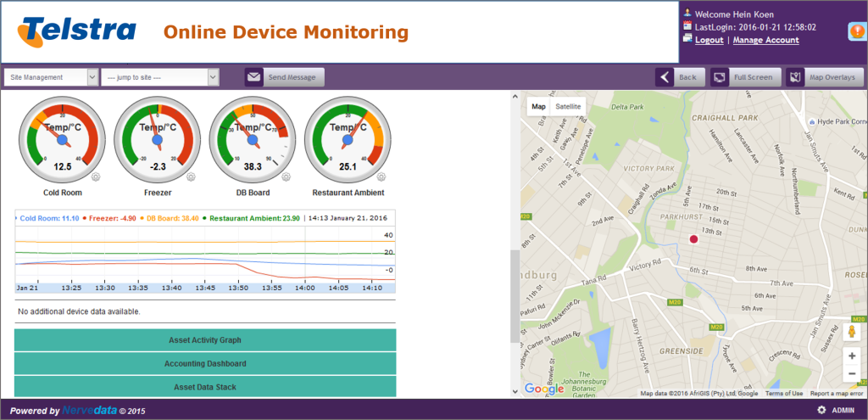Click the user avatar icon by Welcome
868x420 pixels.
pyautogui.click(x=687, y=14)
